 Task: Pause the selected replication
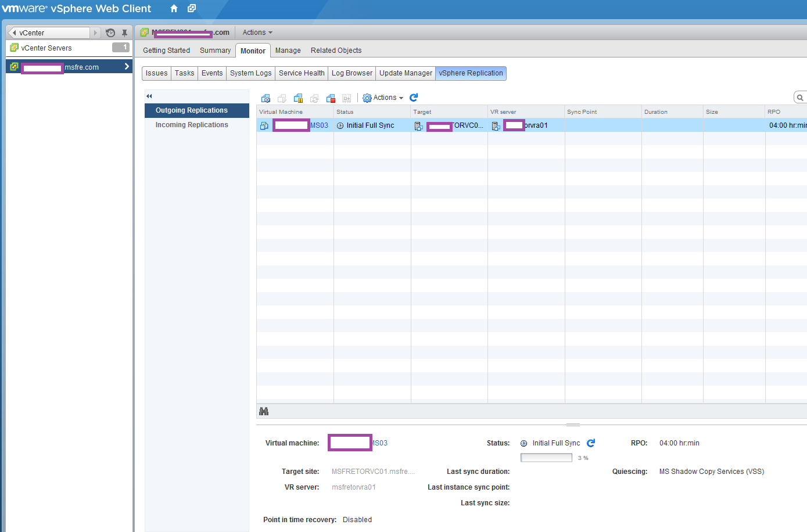(298, 98)
